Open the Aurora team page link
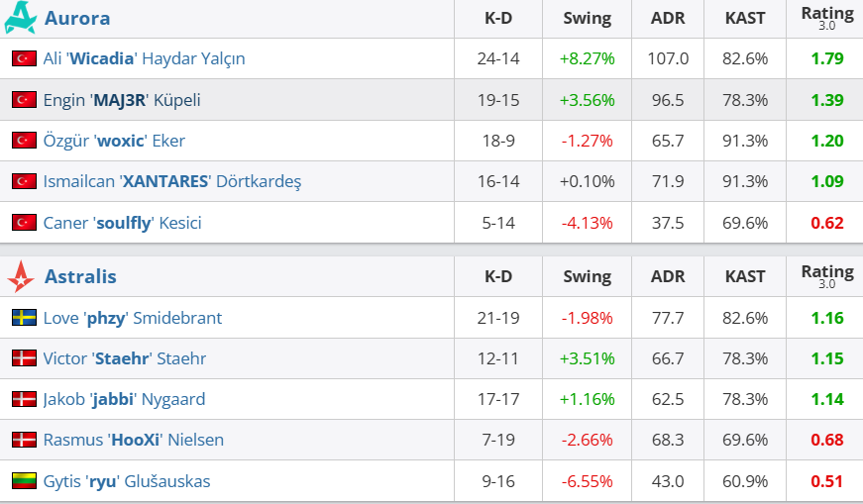 [77, 18]
